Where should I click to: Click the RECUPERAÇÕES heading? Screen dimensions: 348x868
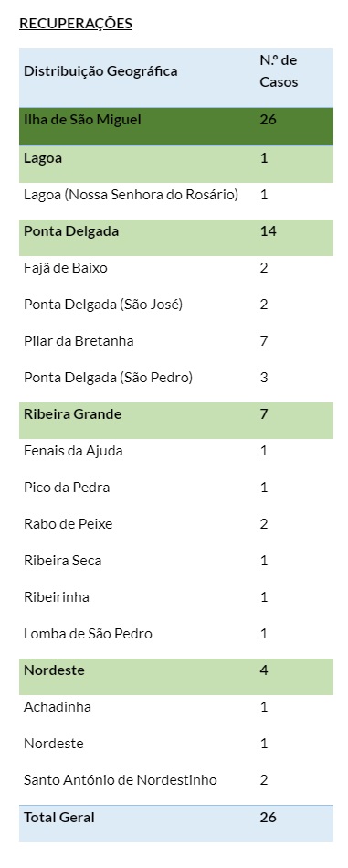pyautogui.click(x=76, y=23)
